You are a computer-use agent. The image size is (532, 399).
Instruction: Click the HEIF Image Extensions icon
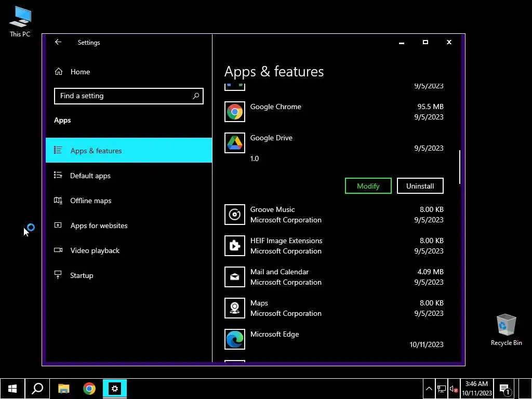click(x=234, y=246)
